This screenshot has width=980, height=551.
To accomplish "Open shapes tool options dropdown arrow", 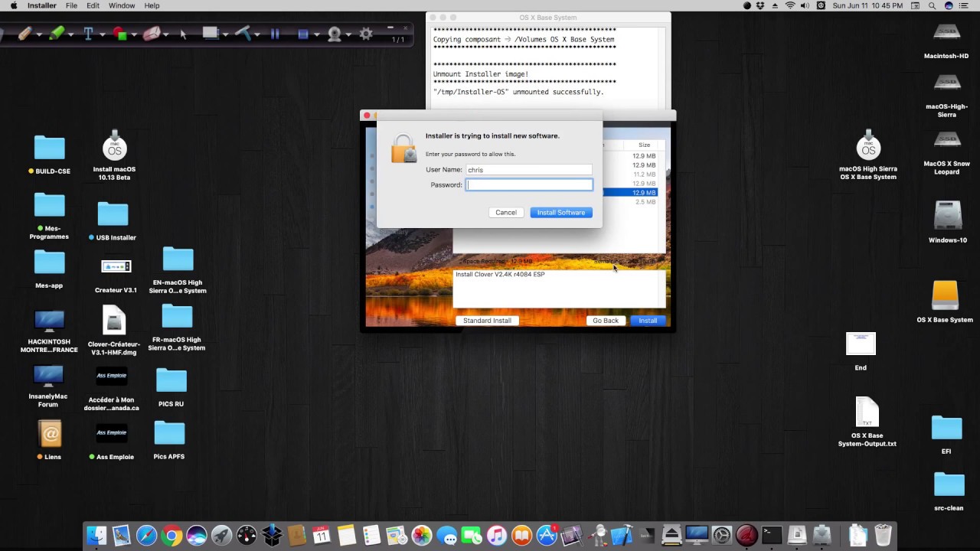I will click(133, 34).
